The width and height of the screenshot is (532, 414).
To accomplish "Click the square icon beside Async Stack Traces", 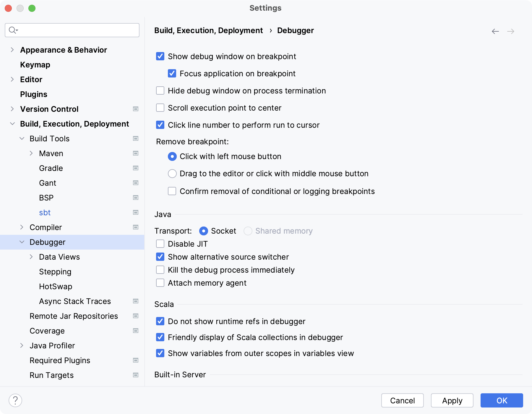I will (136, 301).
